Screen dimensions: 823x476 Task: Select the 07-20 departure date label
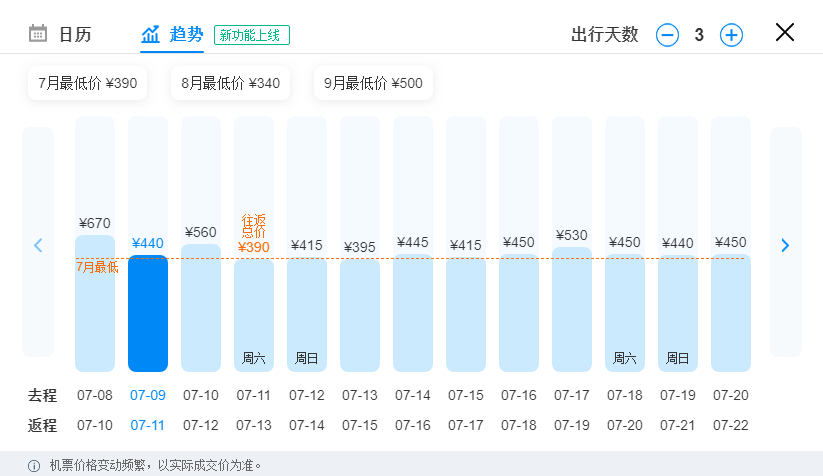click(x=731, y=395)
